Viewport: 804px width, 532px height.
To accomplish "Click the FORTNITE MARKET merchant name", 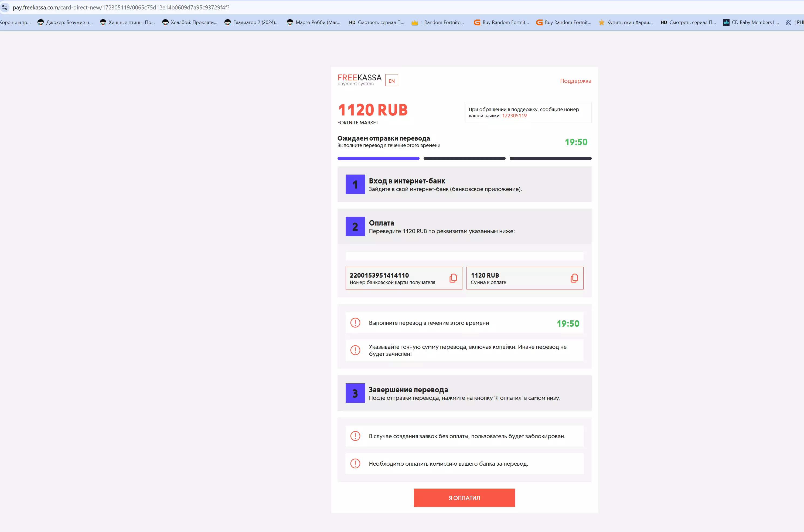I will click(357, 123).
